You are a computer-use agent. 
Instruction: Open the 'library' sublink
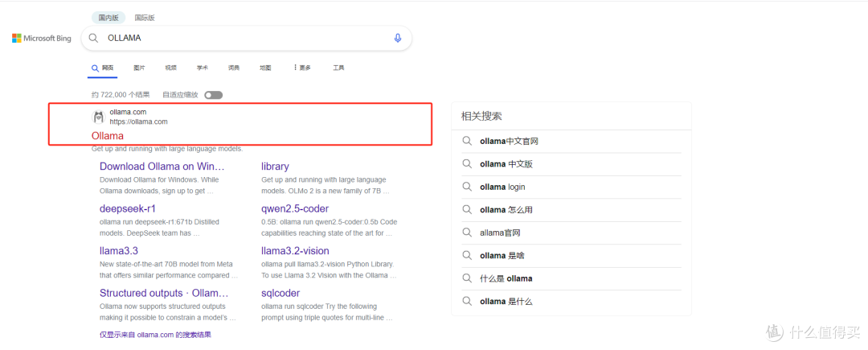pos(275,166)
